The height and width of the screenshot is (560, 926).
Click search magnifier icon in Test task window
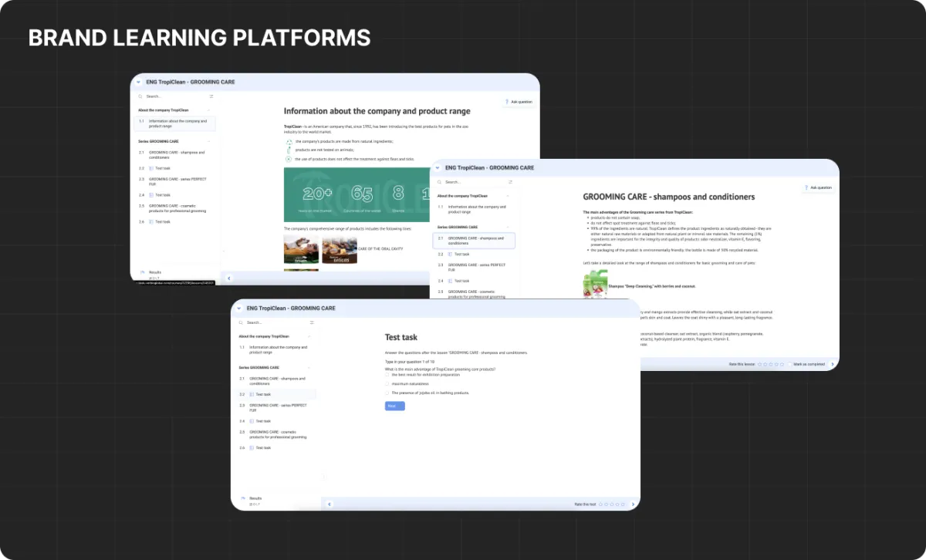[242, 322]
